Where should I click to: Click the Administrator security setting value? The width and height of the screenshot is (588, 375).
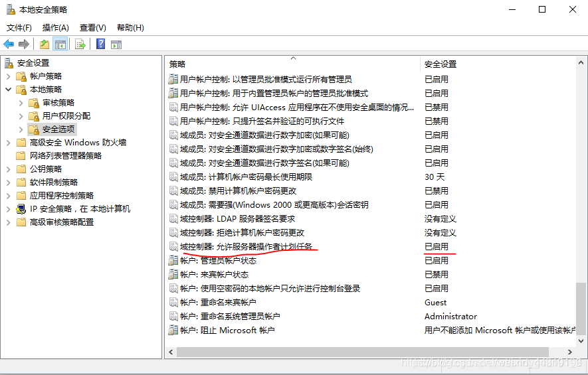tap(450, 316)
